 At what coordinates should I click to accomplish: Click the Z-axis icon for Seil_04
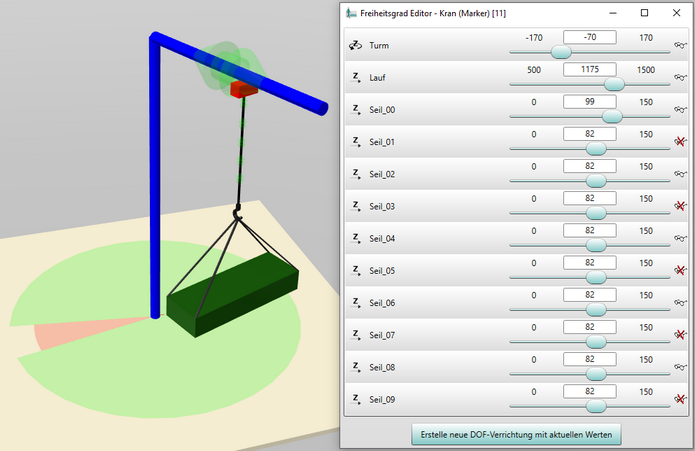click(355, 238)
